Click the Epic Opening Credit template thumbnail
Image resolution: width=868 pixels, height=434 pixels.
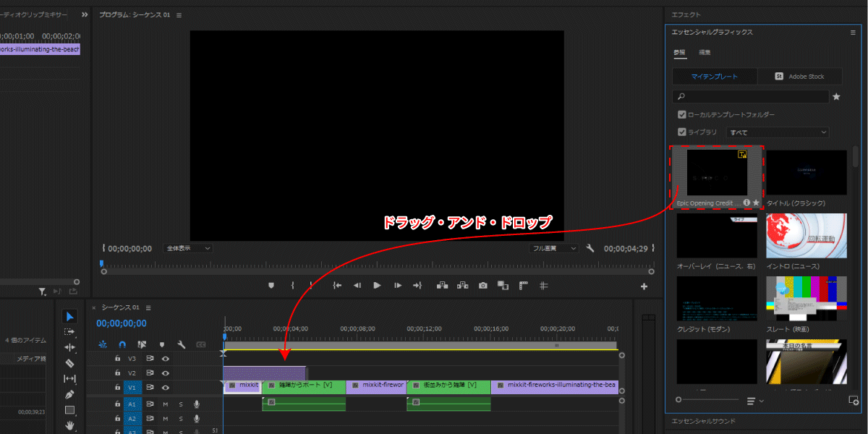click(x=717, y=173)
